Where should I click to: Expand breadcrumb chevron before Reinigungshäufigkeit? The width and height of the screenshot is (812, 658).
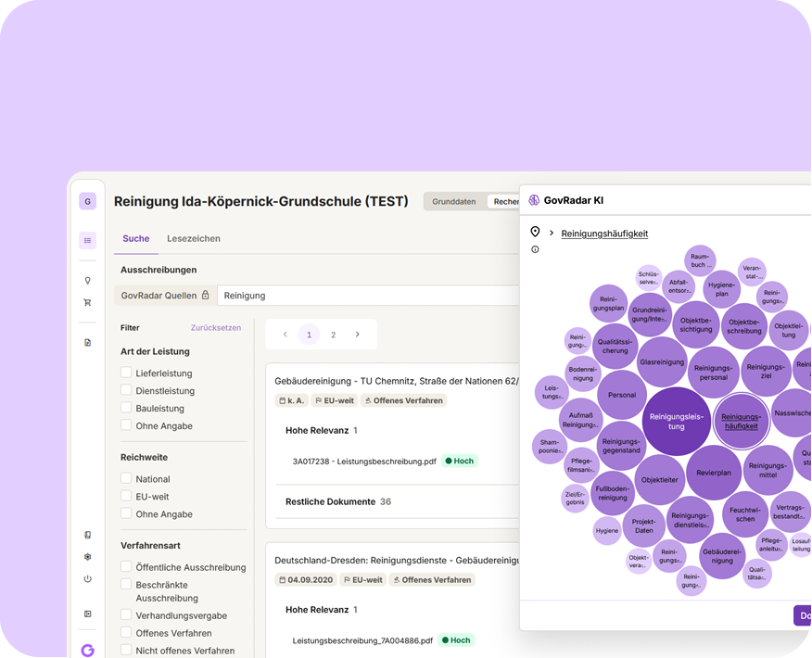coord(552,234)
